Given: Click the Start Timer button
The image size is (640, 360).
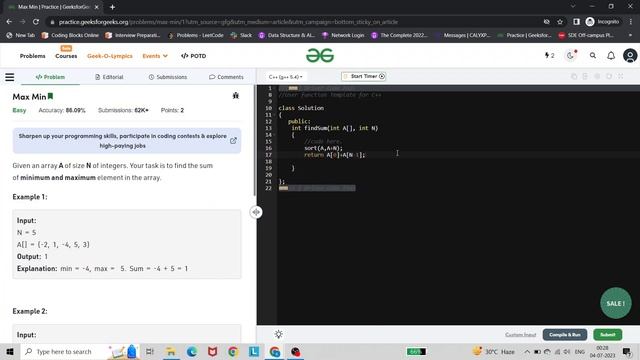Looking at the screenshot, I should click(x=364, y=76).
